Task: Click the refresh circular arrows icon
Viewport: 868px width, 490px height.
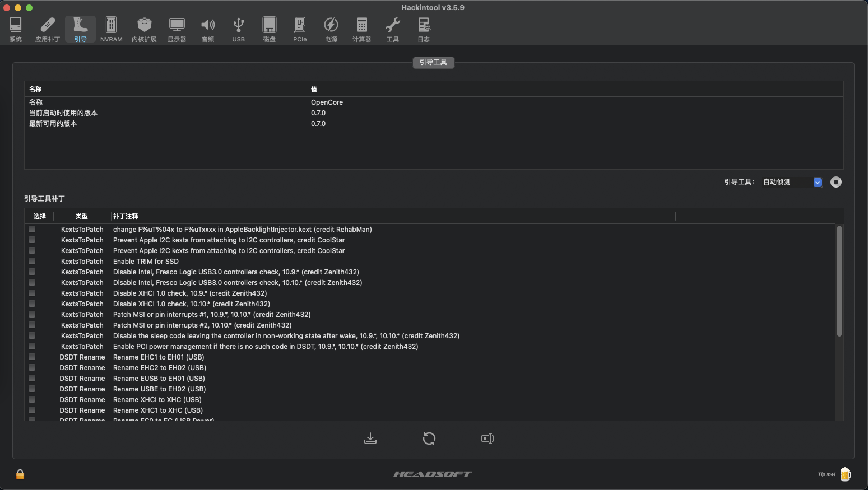Action: (x=429, y=438)
